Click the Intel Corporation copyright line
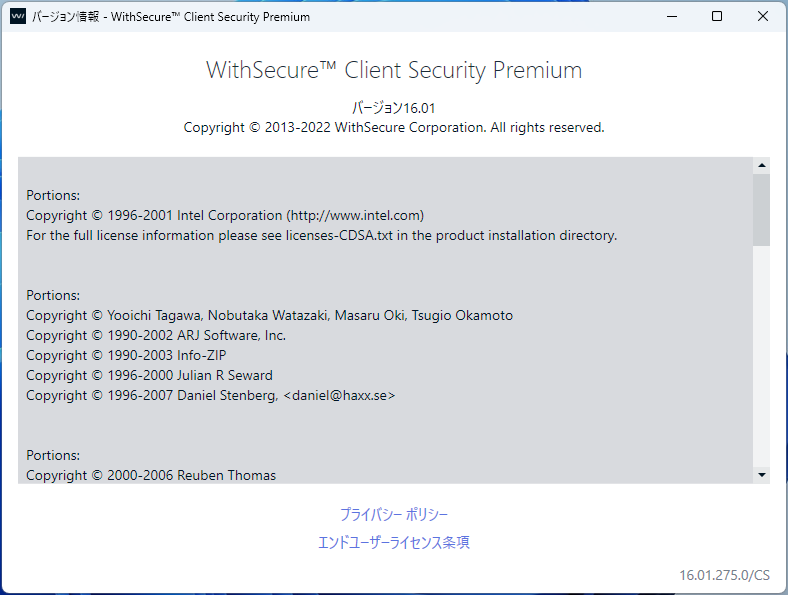 pos(225,216)
